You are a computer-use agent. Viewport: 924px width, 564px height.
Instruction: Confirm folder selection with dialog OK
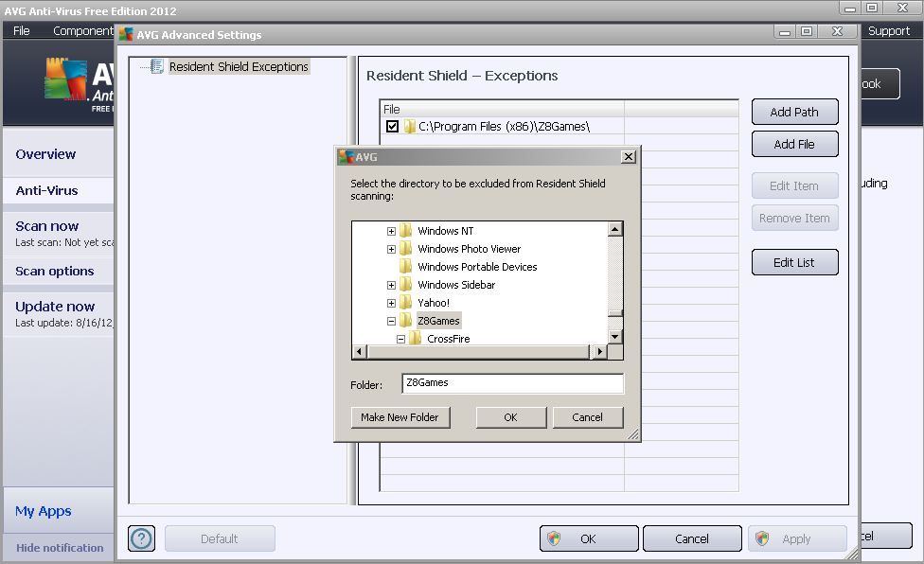pos(511,417)
